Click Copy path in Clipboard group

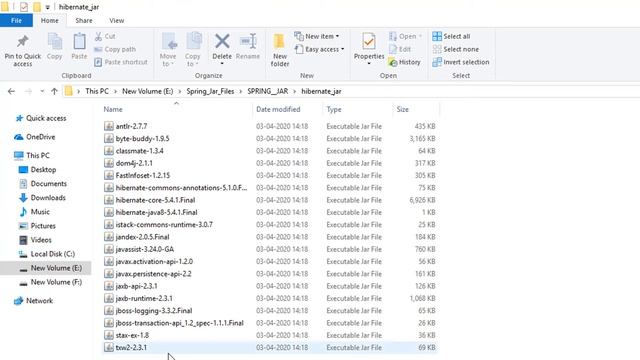point(115,49)
